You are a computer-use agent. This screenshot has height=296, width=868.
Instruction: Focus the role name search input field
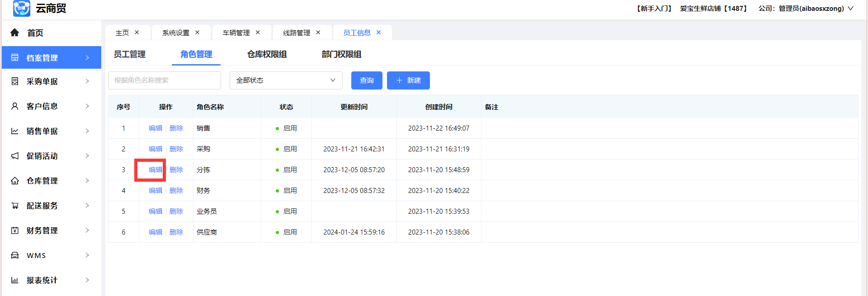tap(165, 80)
